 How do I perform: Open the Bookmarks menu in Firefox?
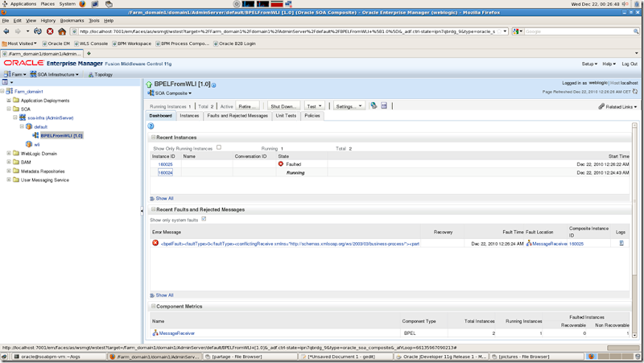(72, 21)
